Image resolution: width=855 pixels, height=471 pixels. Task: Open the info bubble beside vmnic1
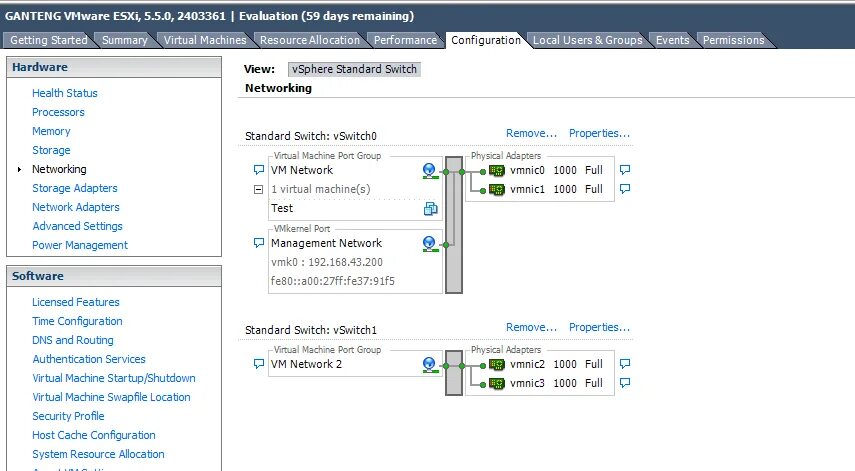[x=625, y=189]
